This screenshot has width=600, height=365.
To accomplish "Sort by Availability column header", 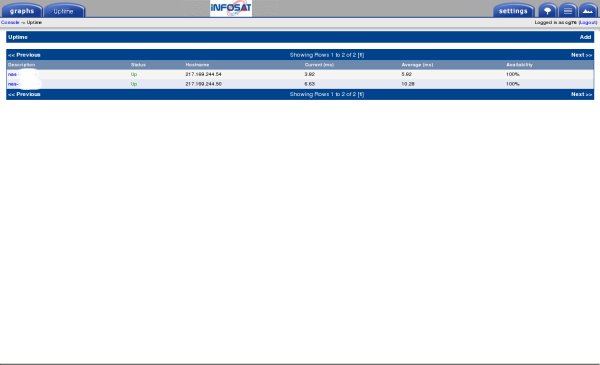I will pyautogui.click(x=519, y=65).
